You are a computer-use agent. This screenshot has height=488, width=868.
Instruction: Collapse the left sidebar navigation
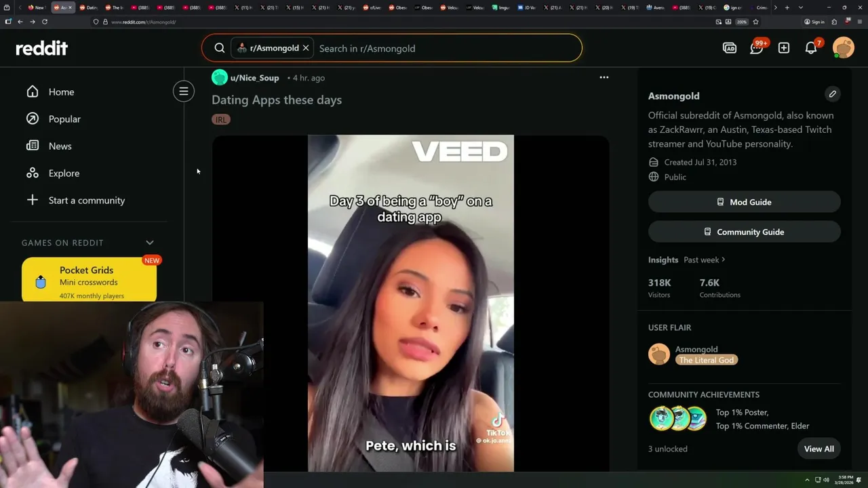[183, 91]
